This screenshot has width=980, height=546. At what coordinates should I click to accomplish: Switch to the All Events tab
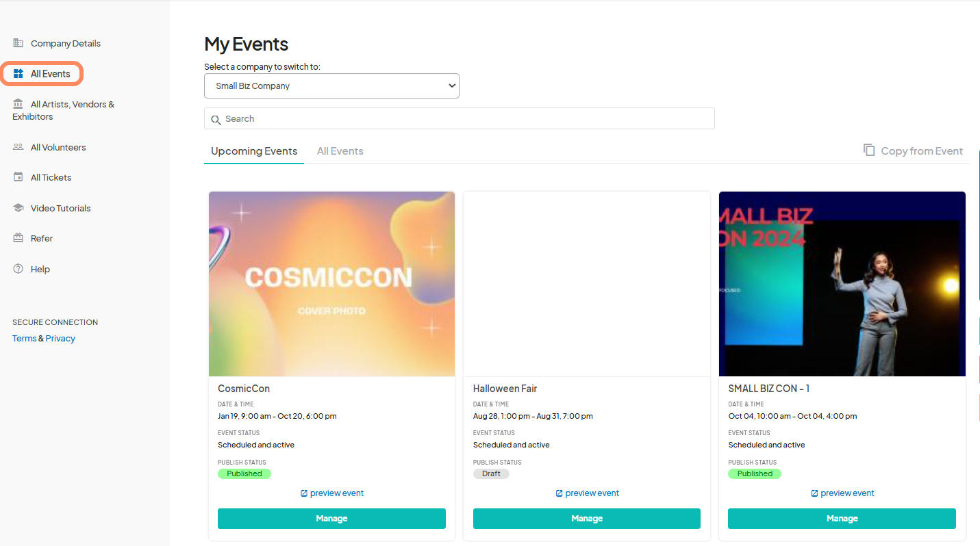pos(340,151)
